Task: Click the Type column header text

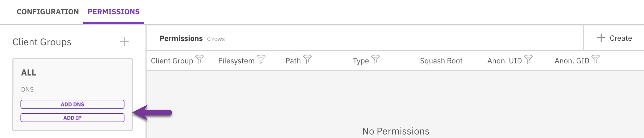Action: point(361,61)
